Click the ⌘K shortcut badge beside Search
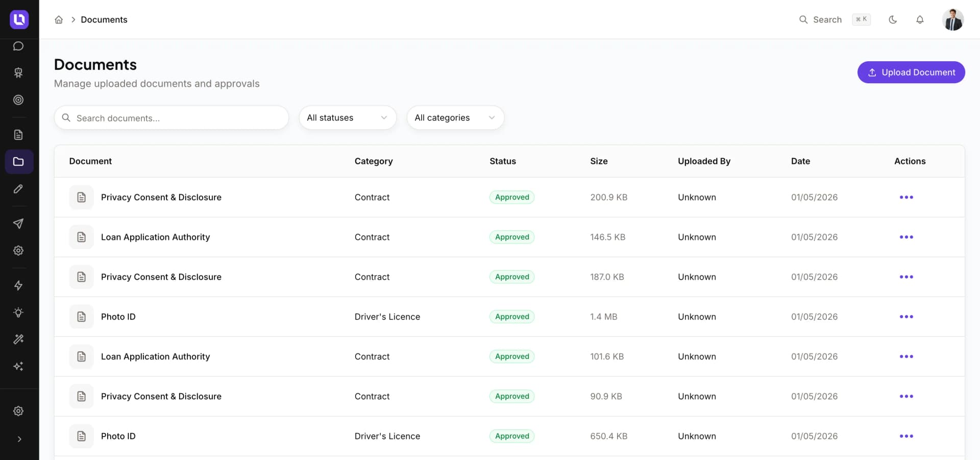The image size is (980, 460). point(862,19)
